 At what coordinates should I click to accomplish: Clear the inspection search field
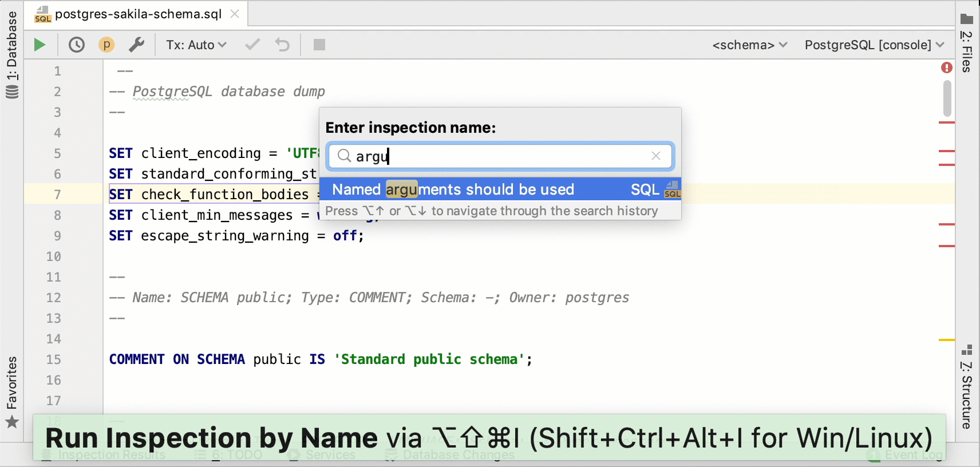(x=656, y=156)
